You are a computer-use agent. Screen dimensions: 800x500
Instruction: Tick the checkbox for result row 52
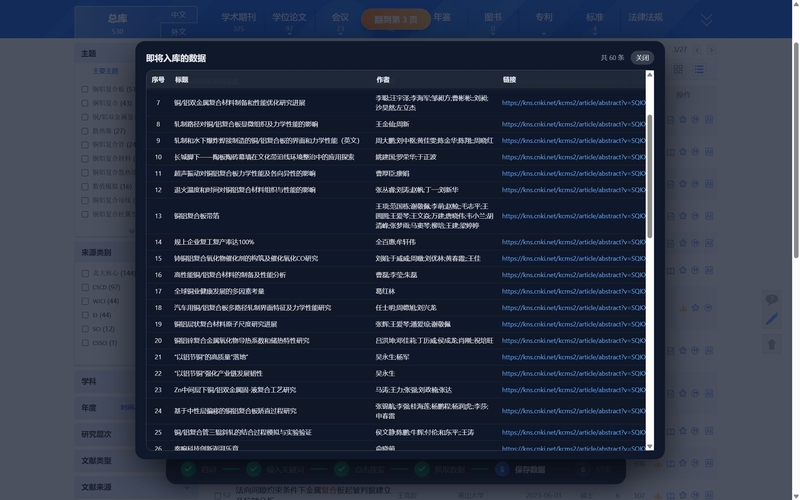pos(218,495)
